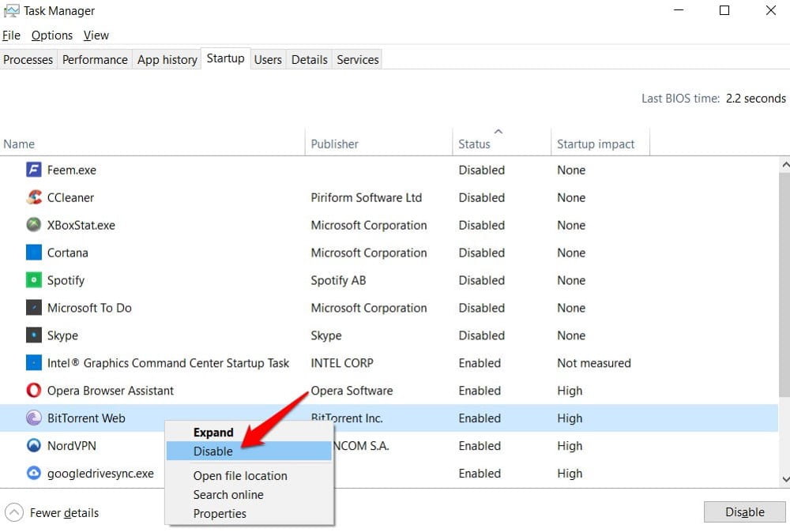Choose Expand from the context menu
This screenshot has width=790, height=532.
tap(213, 433)
